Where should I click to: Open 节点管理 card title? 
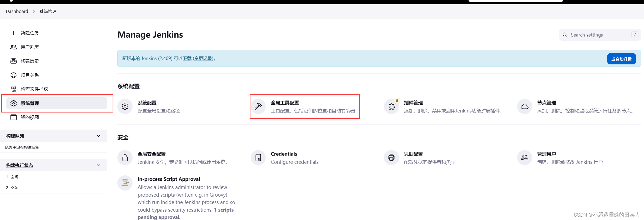coord(546,103)
